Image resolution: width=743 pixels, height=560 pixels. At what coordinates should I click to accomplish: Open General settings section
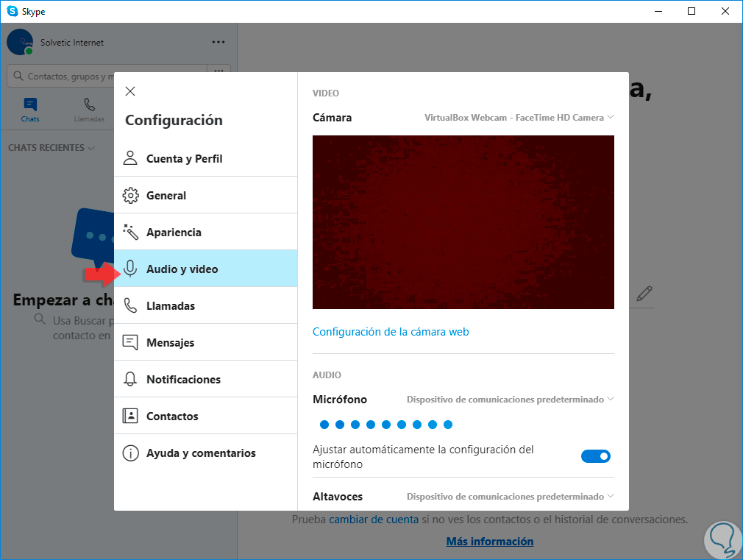click(x=206, y=195)
